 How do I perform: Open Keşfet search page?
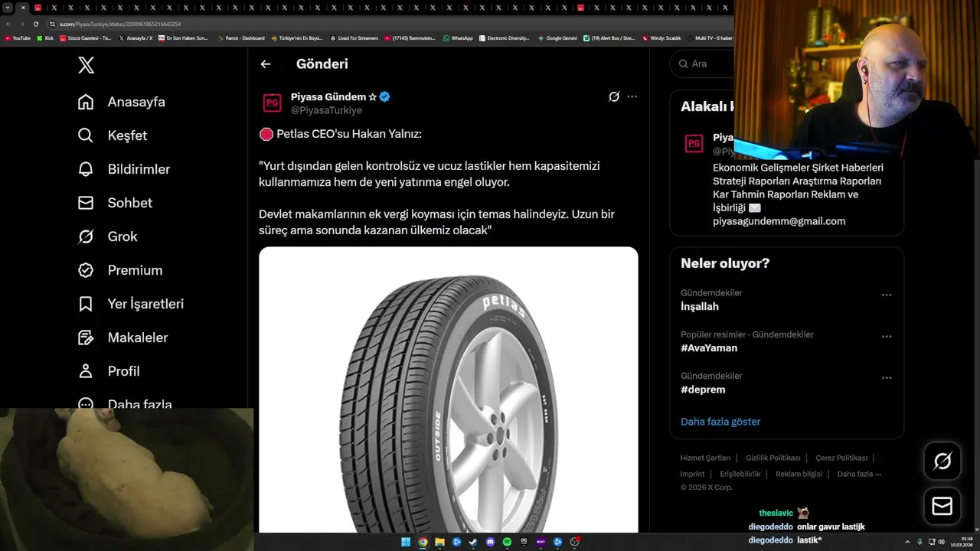click(x=113, y=135)
